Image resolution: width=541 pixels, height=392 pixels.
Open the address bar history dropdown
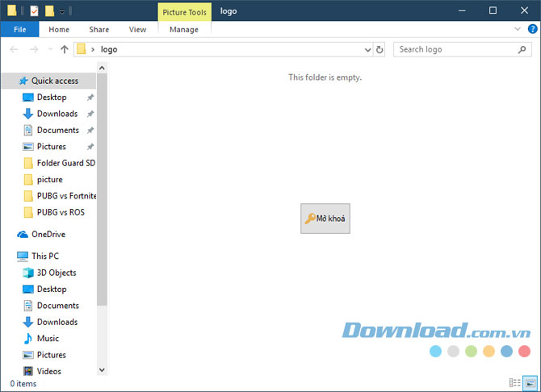[x=367, y=49]
